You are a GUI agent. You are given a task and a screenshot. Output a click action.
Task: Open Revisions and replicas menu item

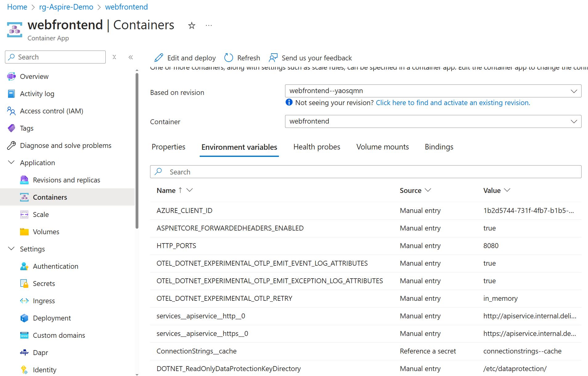[x=67, y=180]
